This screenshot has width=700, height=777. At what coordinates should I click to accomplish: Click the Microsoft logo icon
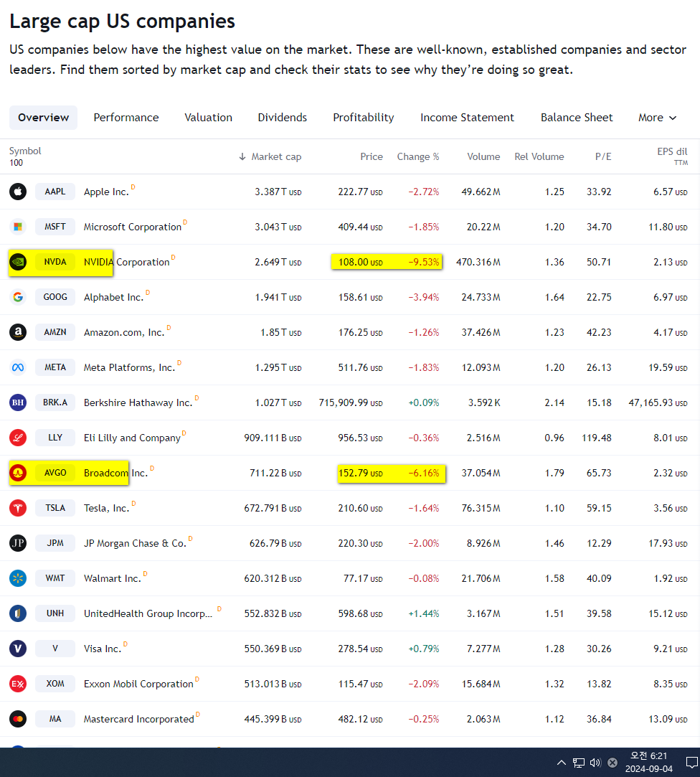click(x=18, y=227)
